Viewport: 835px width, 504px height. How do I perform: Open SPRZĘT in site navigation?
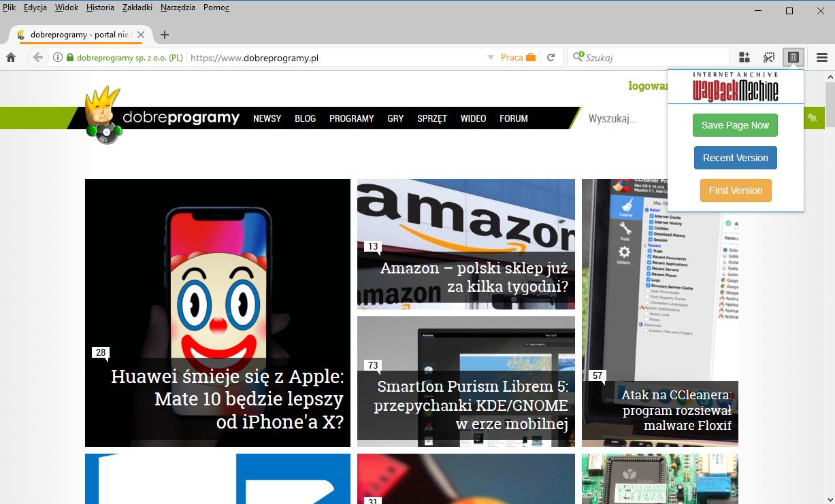coord(432,118)
